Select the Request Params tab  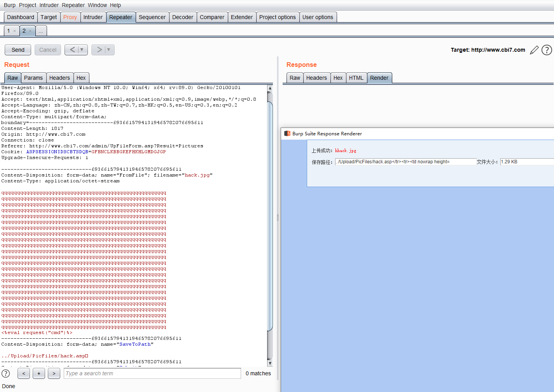point(33,78)
